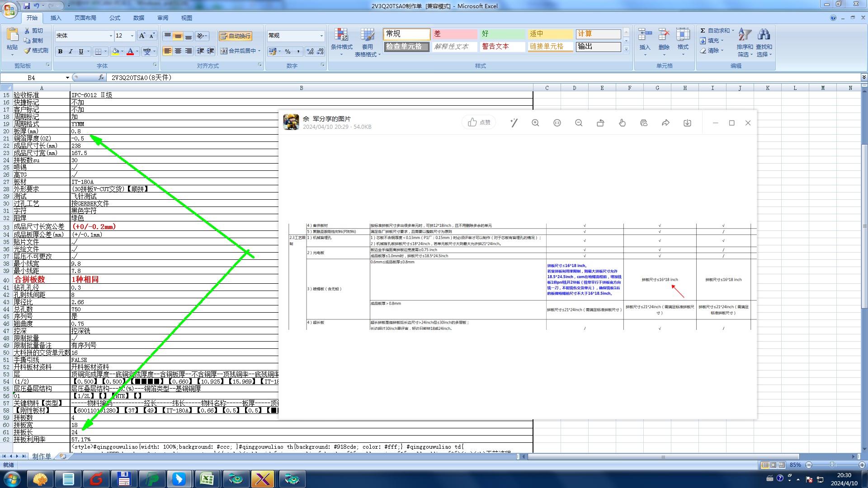Viewport: 868px width, 488px height.
Task: Click the forward/share arrow in viewer
Action: tap(665, 123)
